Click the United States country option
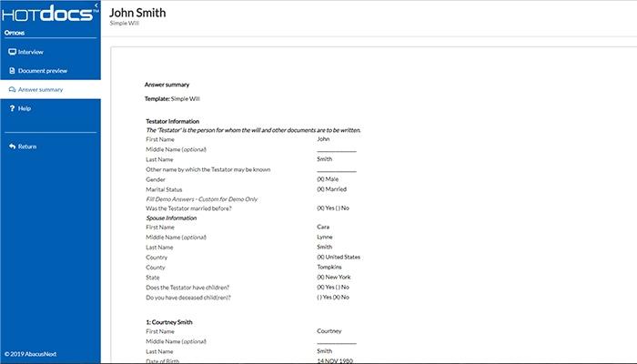 point(339,258)
